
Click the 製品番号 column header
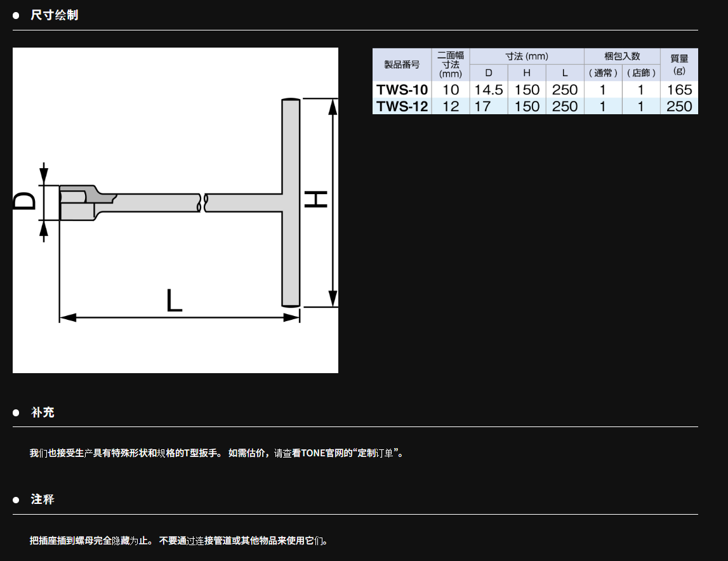point(402,64)
